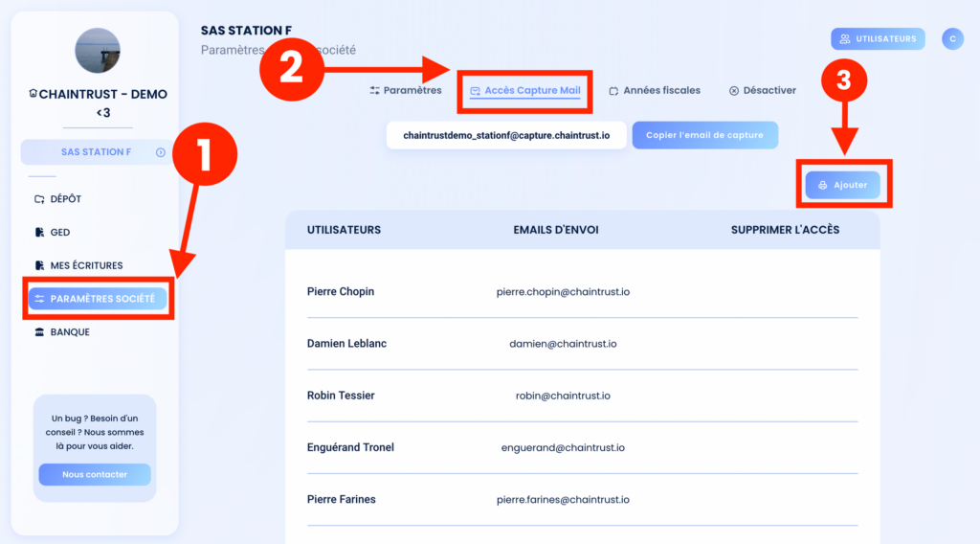Screen dimensions: 980x544
Task: Click the damien@chaintrust.io email
Action: click(563, 344)
